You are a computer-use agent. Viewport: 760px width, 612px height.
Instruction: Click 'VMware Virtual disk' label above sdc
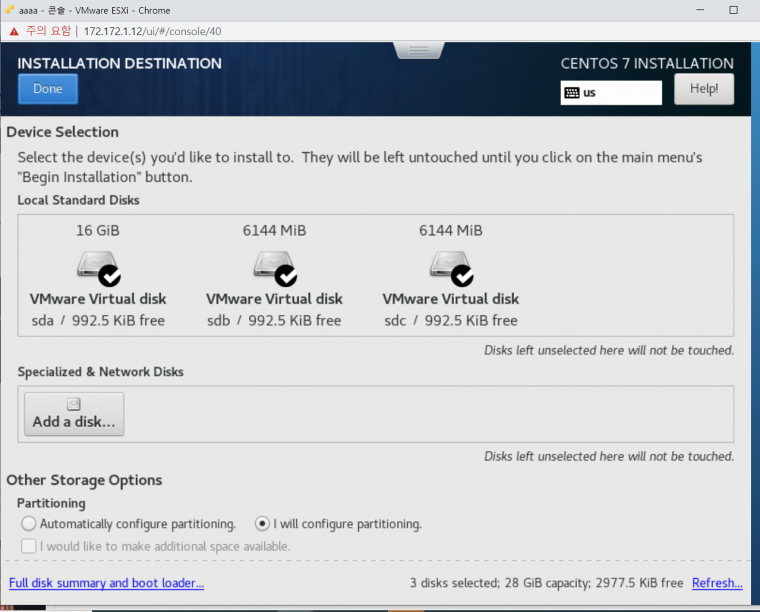[x=451, y=299]
